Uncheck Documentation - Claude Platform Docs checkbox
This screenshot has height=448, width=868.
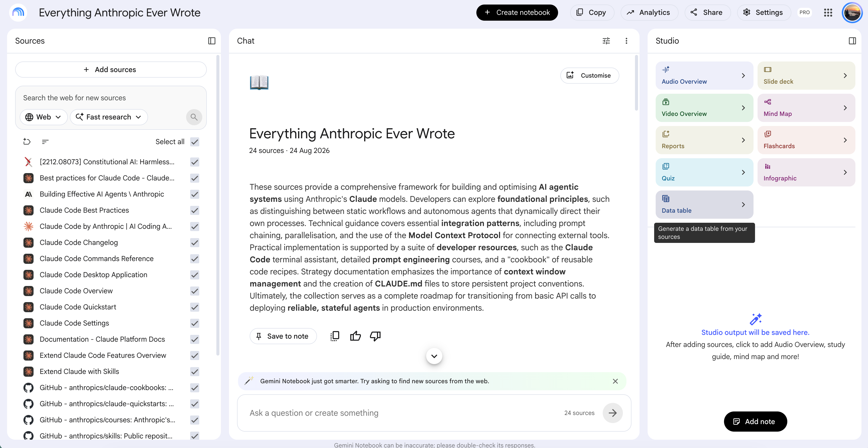[194, 339]
